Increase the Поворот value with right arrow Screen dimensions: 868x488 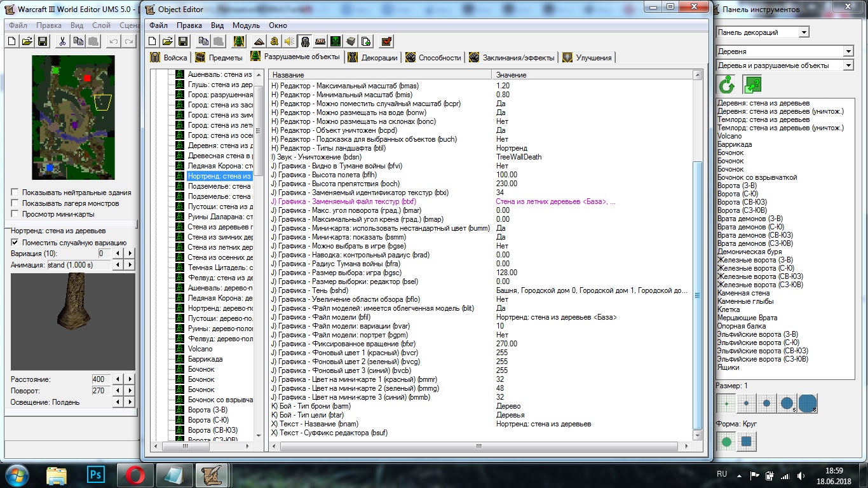(130, 391)
